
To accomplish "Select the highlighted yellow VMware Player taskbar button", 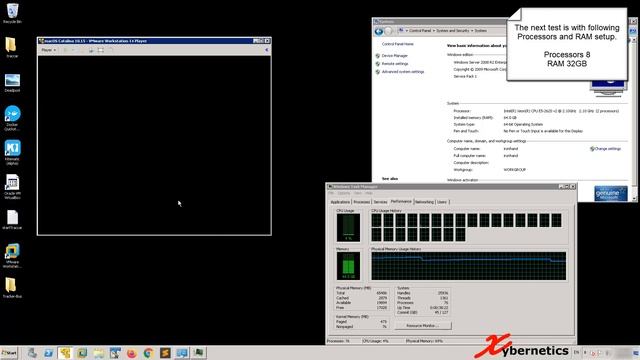I will (x=65, y=353).
